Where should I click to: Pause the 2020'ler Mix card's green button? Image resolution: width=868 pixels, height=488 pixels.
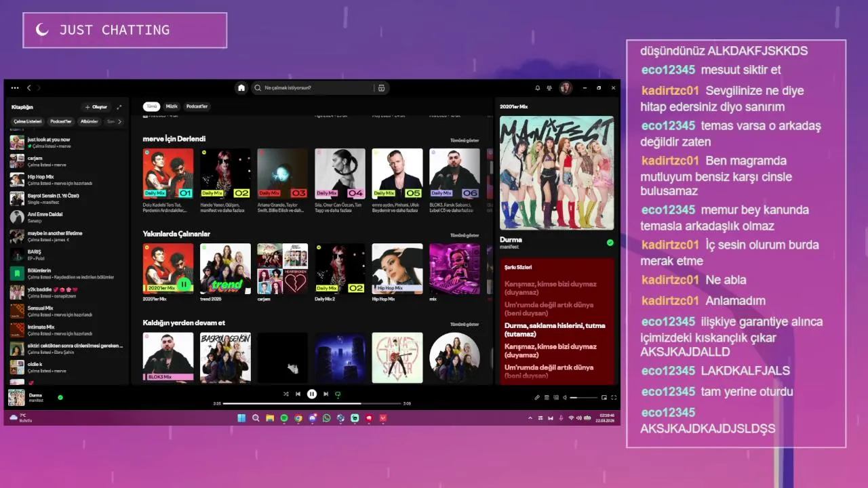click(x=184, y=284)
